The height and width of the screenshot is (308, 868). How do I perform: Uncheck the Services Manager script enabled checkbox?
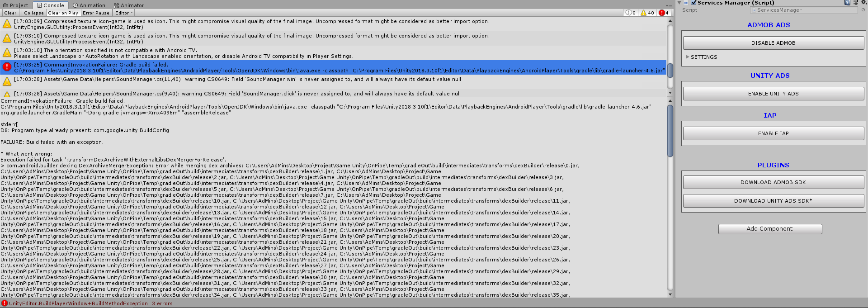tap(694, 3)
